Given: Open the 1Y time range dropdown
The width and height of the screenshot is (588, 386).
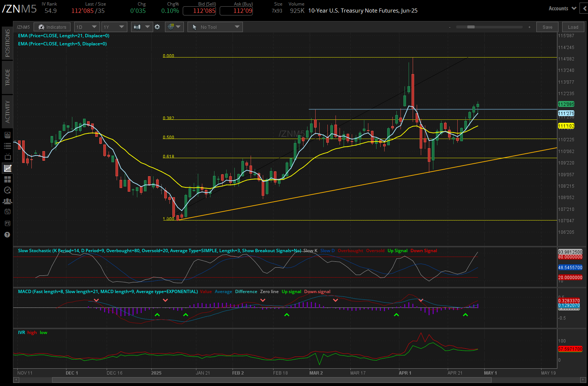Looking at the screenshot, I should click(x=114, y=27).
